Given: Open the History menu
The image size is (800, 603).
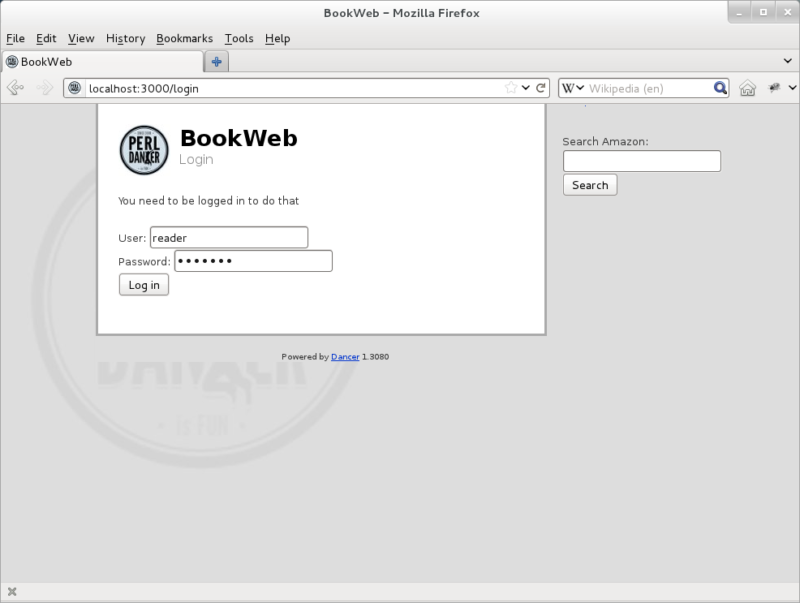Looking at the screenshot, I should [125, 38].
